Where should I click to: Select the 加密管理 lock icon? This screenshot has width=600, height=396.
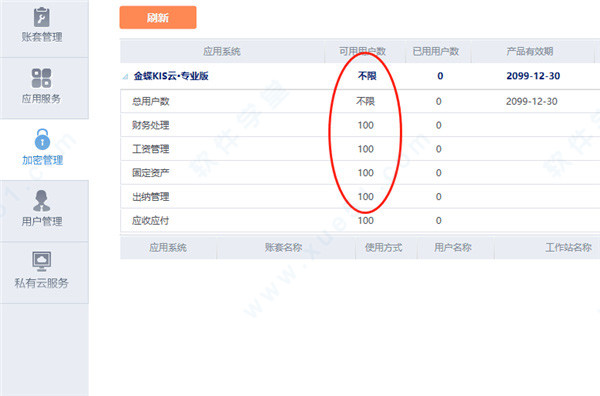(x=42, y=139)
